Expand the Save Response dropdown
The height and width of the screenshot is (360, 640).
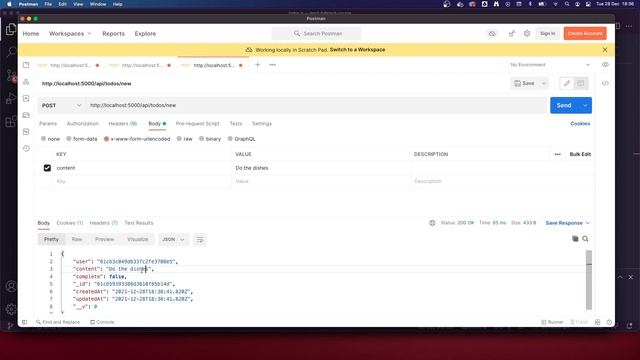(x=568, y=223)
